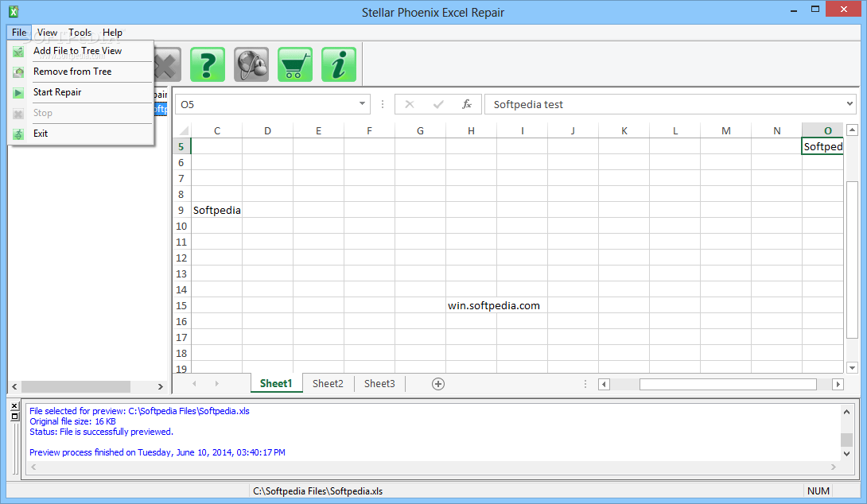This screenshot has width=867, height=504.
Task: Select row 9 header
Action: pos(181,210)
